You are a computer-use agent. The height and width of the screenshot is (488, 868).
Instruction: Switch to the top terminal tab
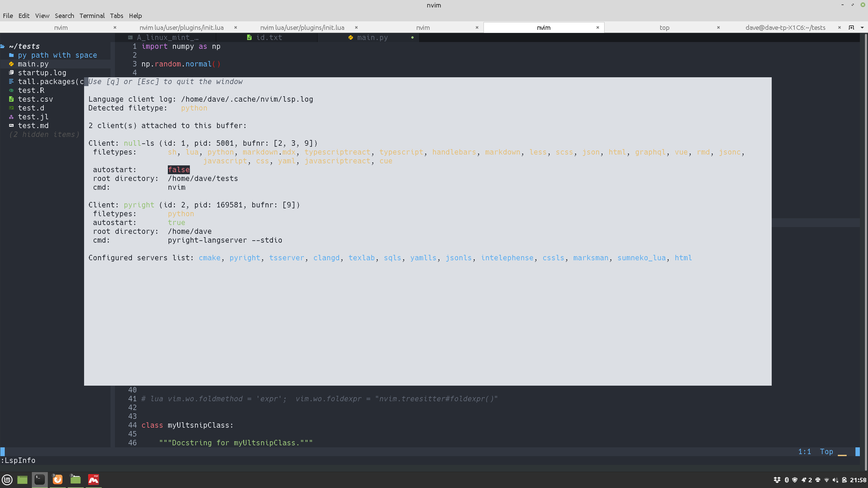click(664, 27)
